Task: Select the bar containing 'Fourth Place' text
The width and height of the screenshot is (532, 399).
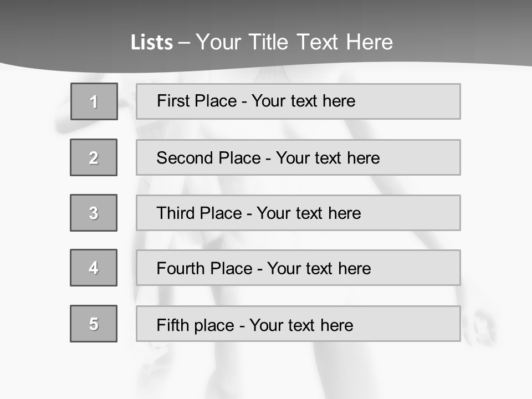Action: pos(298,268)
